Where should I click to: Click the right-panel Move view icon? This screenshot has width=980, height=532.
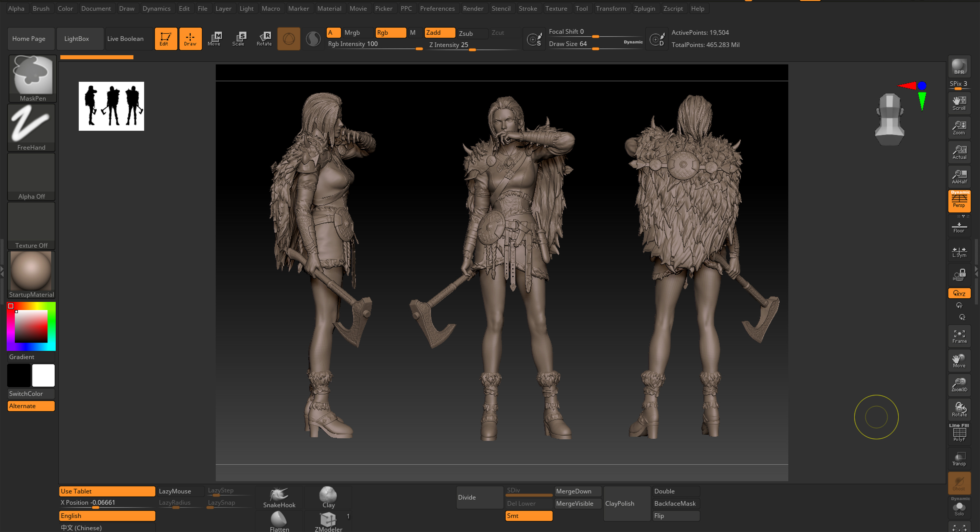pyautogui.click(x=959, y=361)
